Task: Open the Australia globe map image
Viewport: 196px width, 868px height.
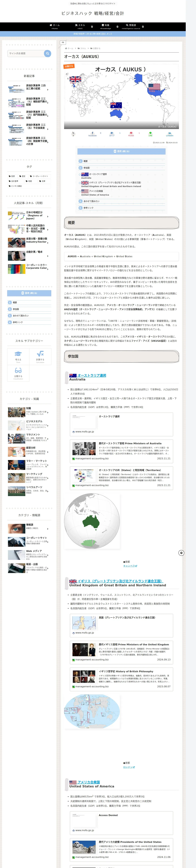Action: coord(92,521)
